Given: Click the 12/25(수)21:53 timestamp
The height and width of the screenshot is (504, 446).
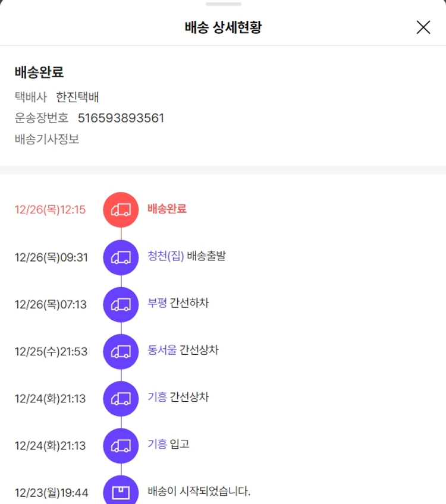Looking at the screenshot, I should point(51,352).
